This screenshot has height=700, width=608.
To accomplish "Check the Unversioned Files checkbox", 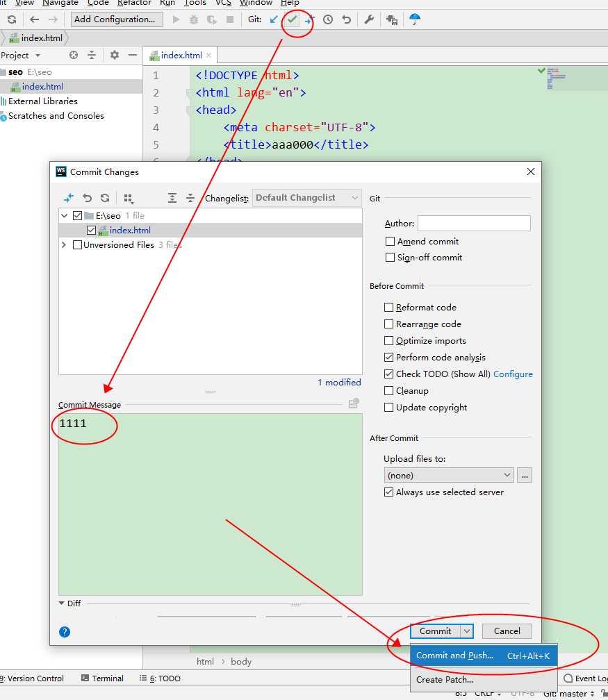I will pyautogui.click(x=77, y=244).
